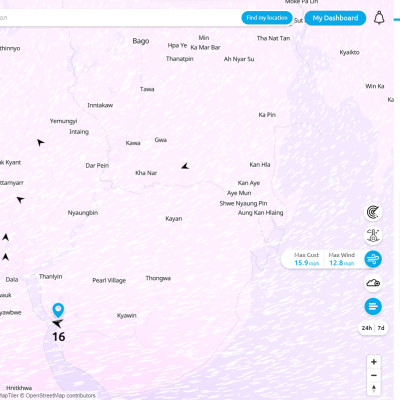Viewport: 400px width, 400px height.
Task: Click the wind arrow marker labeled 16
Action: pos(58,323)
